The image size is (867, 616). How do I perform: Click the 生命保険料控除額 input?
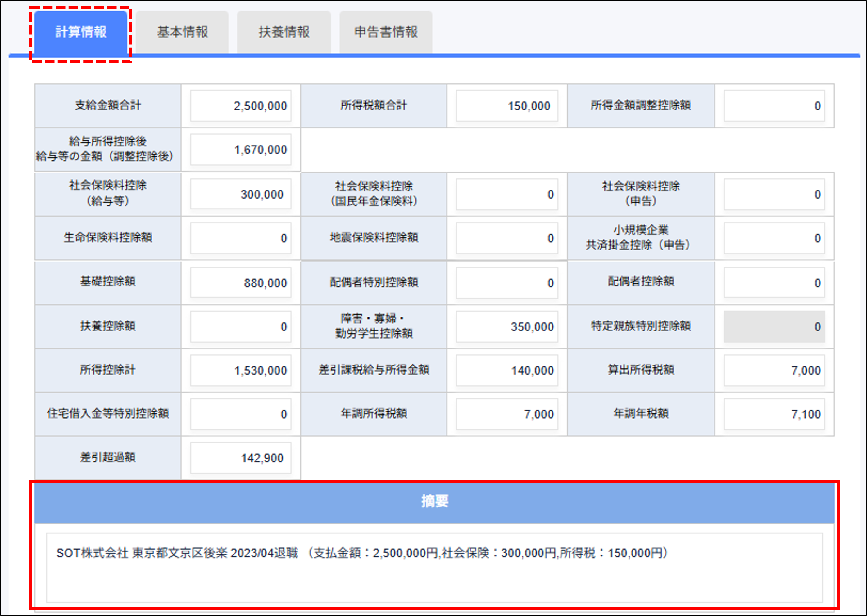coord(240,238)
